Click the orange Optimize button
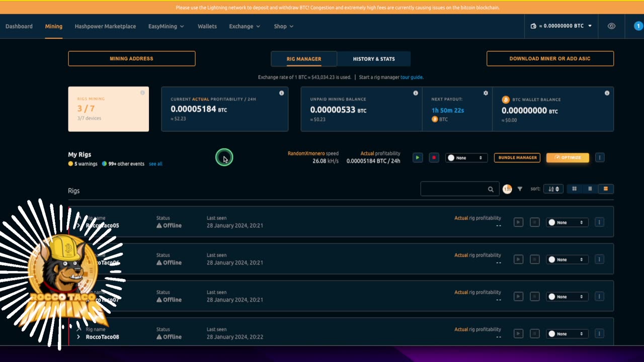 [568, 158]
